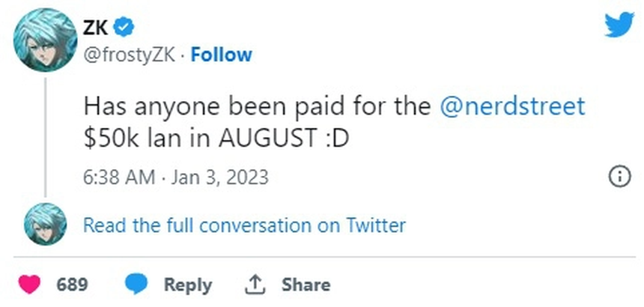Click the 689 likes count
This screenshot has height=307, width=644.
click(73, 285)
